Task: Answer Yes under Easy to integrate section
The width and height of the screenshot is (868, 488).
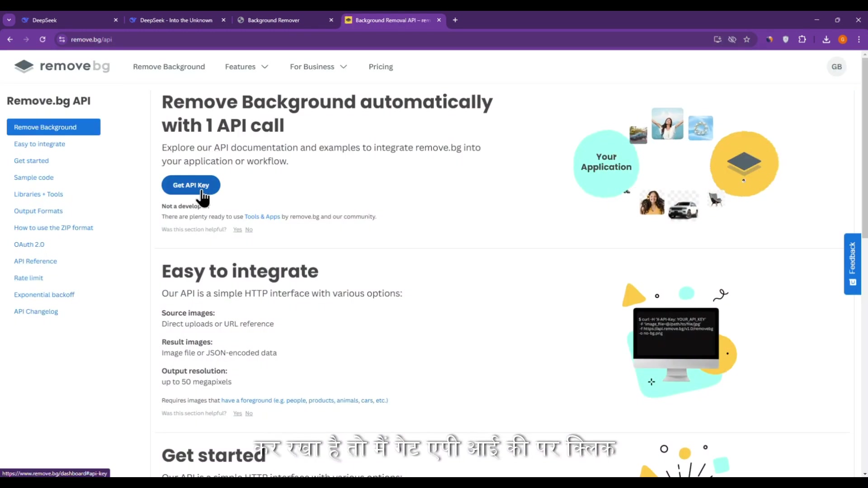Action: [x=237, y=413]
